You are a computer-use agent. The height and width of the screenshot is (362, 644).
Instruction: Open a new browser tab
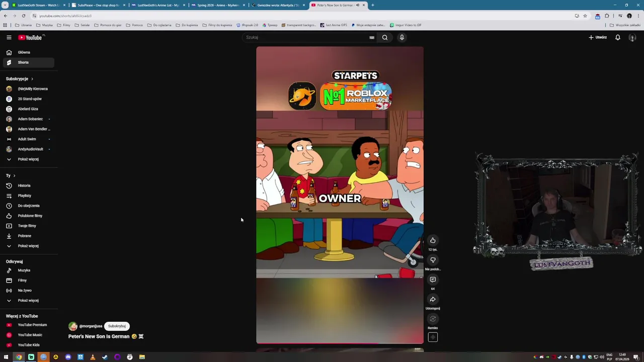(x=373, y=5)
